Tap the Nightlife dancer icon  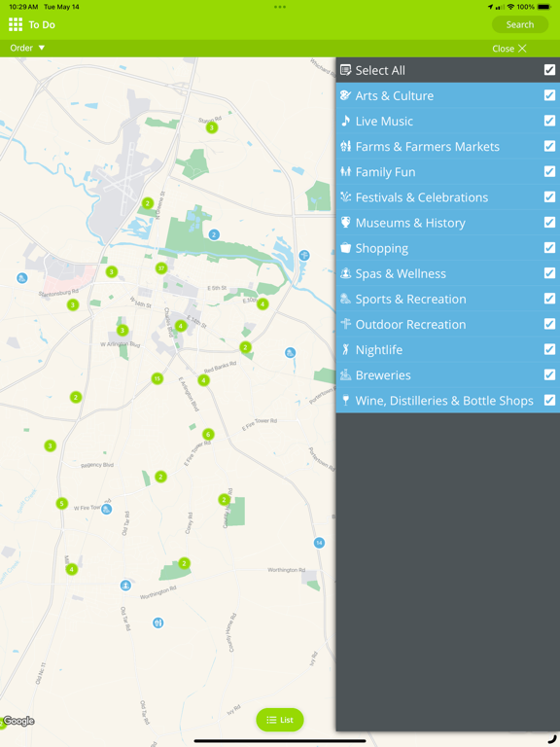coord(346,349)
